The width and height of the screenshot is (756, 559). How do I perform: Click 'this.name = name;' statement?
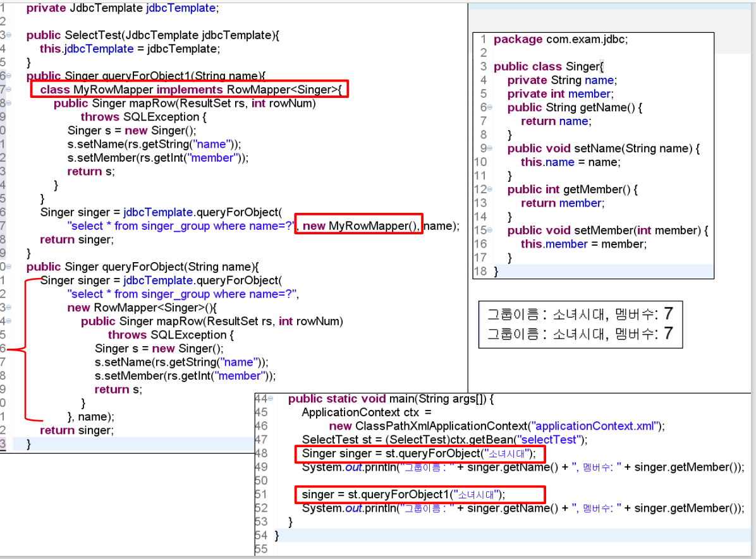[x=571, y=162]
